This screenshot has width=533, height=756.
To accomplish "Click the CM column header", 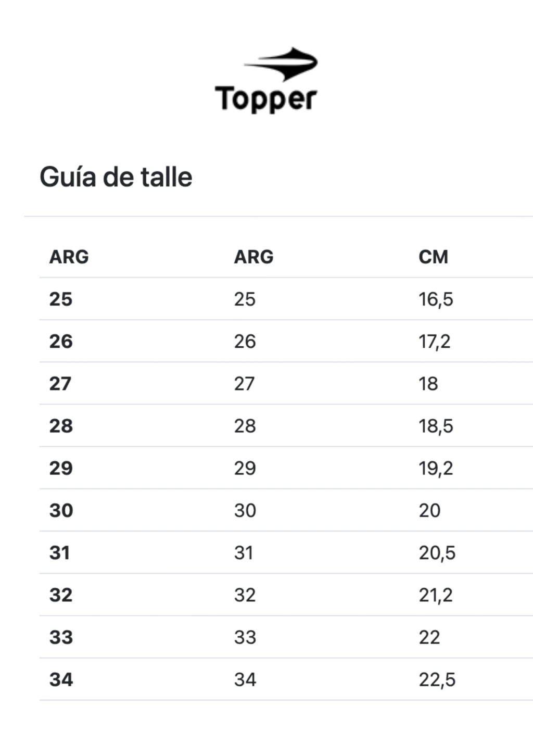I will (433, 257).
